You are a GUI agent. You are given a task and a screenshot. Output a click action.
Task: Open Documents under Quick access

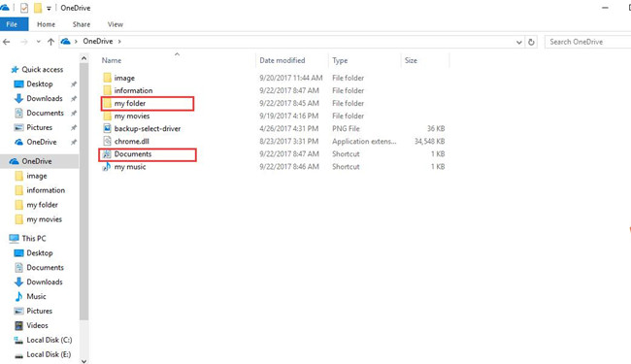tap(45, 113)
